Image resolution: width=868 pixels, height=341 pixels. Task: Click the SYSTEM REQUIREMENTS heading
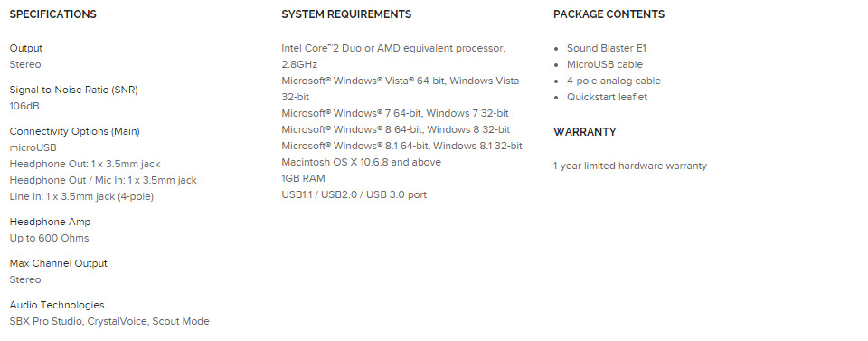346,14
